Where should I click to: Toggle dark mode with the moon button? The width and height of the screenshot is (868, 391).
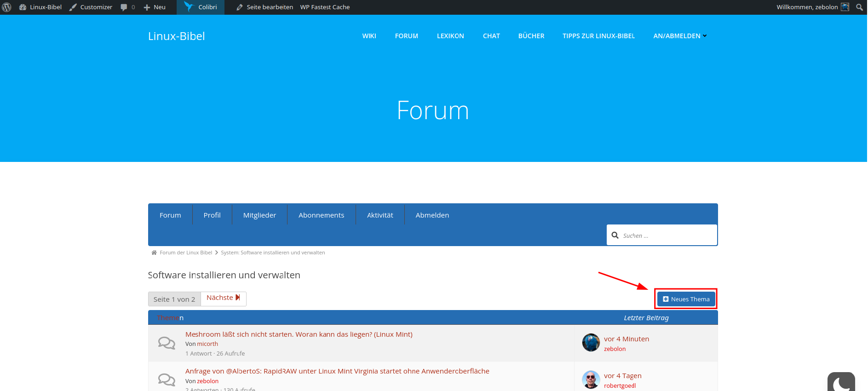tap(841, 383)
